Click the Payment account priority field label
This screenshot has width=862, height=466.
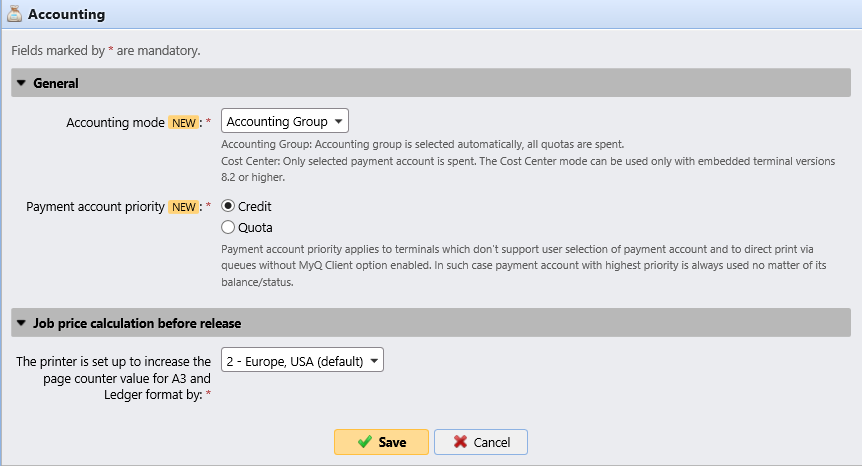(x=96, y=207)
